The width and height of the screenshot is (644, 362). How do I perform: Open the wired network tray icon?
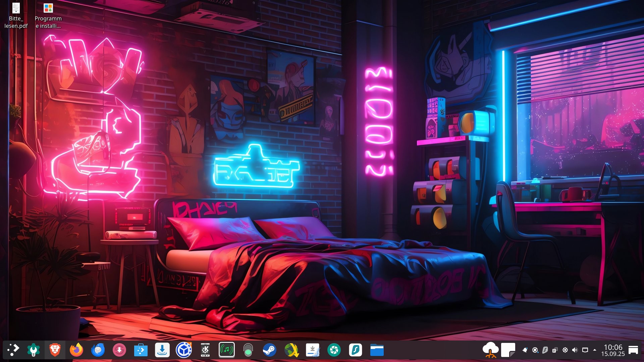(585, 350)
